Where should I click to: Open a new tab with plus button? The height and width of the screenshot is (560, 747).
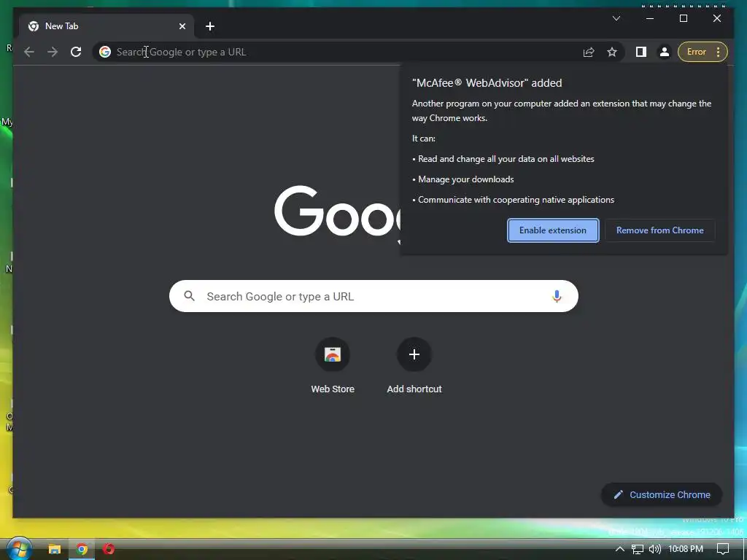point(210,26)
